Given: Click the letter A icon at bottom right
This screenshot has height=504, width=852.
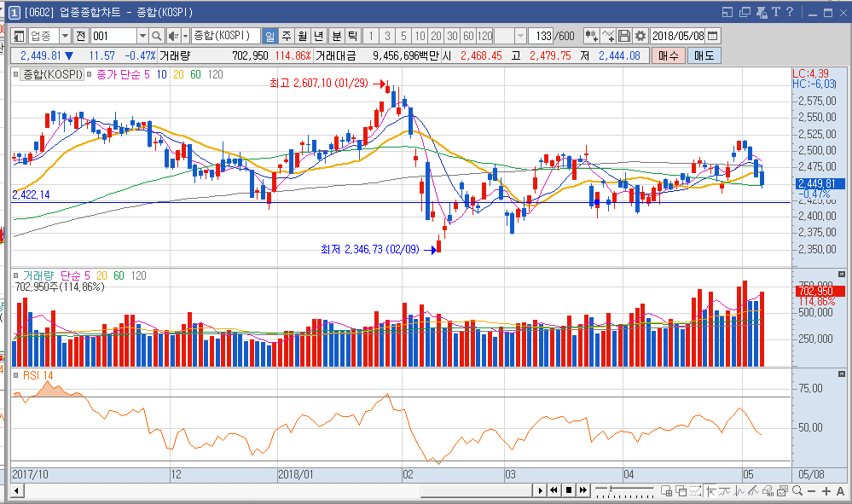Looking at the screenshot, I should [x=841, y=490].
